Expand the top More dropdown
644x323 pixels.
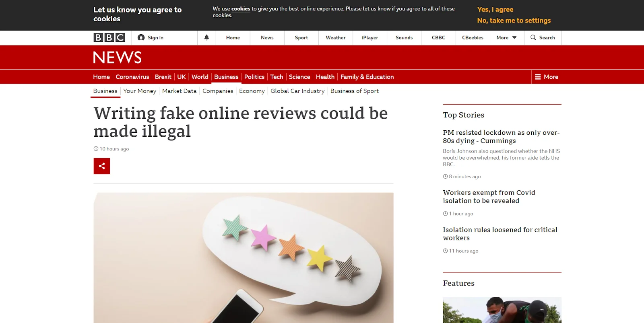coord(507,37)
